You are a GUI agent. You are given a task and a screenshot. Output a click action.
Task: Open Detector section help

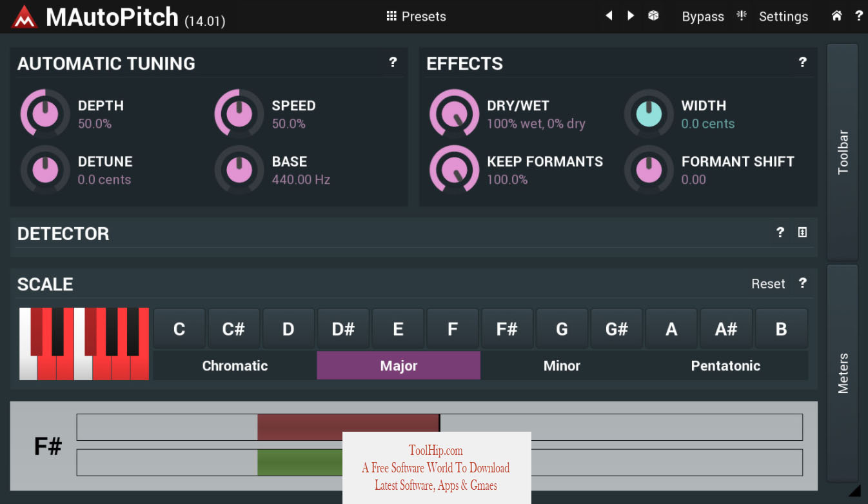(780, 232)
